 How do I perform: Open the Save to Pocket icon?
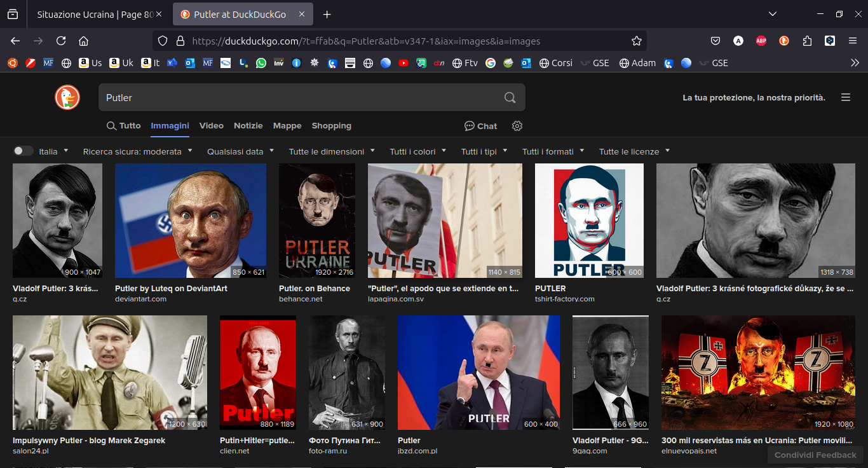click(715, 41)
